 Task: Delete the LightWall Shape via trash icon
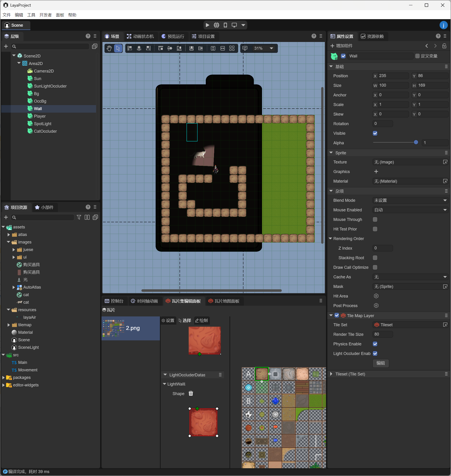pos(191,393)
